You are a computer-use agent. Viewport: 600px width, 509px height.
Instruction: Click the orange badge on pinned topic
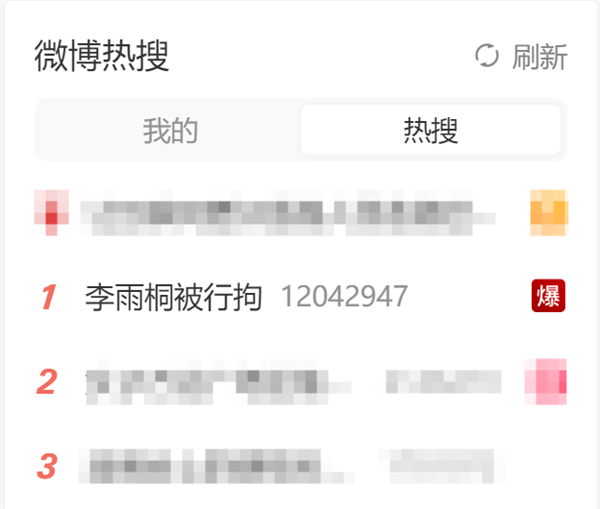(x=548, y=212)
